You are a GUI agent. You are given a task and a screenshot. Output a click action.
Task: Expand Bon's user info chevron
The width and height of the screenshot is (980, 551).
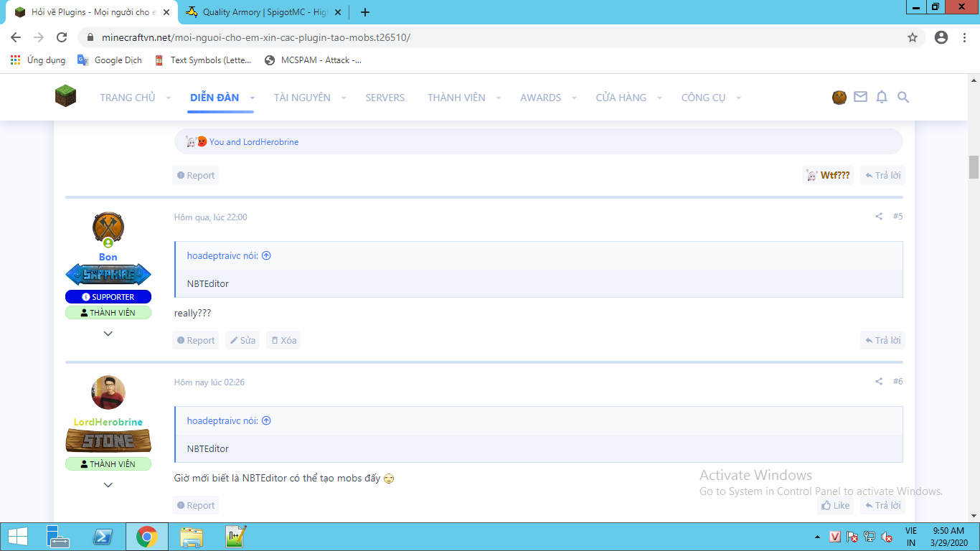[x=108, y=334]
